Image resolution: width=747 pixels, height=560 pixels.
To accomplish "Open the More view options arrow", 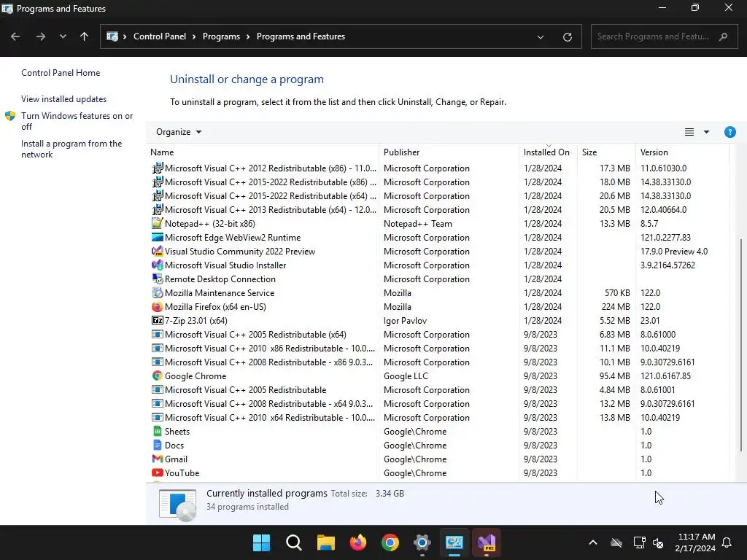I will click(706, 132).
